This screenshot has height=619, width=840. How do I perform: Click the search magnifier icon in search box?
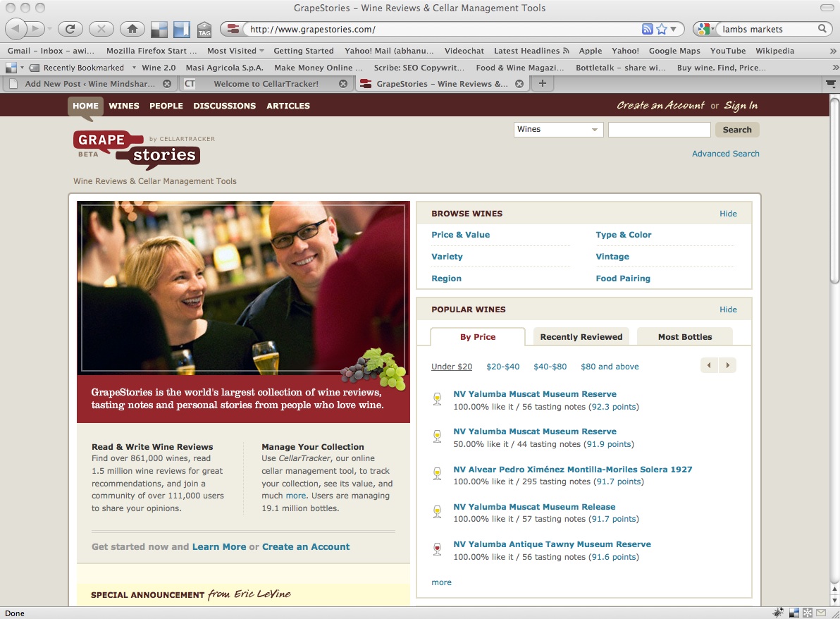(822, 29)
